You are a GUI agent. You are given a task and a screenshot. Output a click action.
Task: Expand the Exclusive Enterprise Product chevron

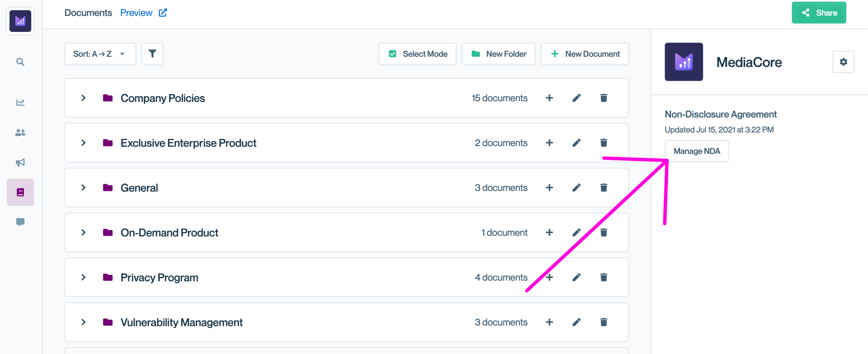pyautogui.click(x=84, y=143)
